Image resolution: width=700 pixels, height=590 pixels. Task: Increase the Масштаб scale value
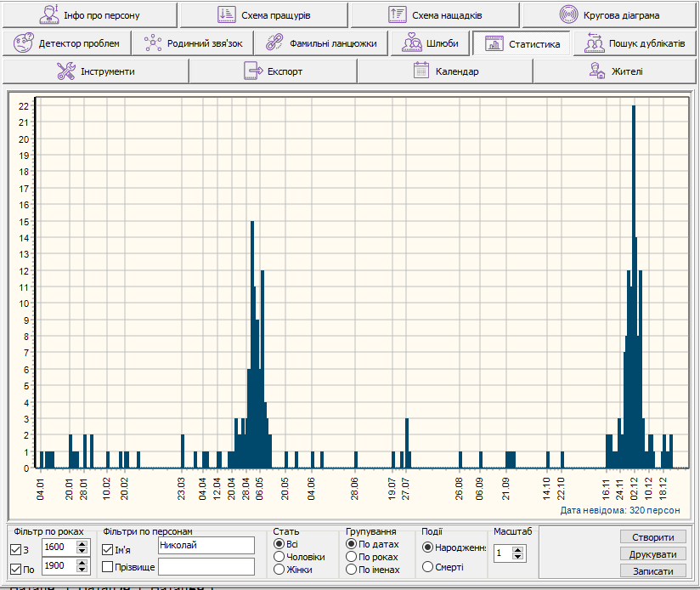point(519,549)
